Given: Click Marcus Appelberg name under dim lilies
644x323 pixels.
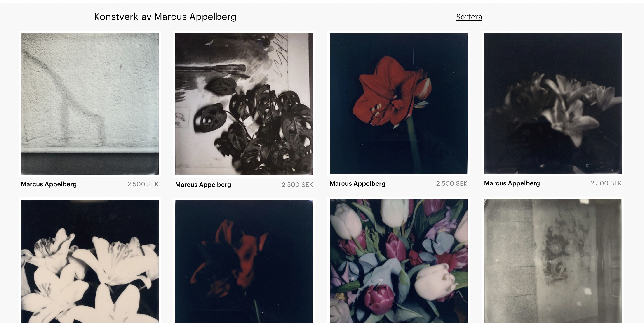Looking at the screenshot, I should click(512, 183).
